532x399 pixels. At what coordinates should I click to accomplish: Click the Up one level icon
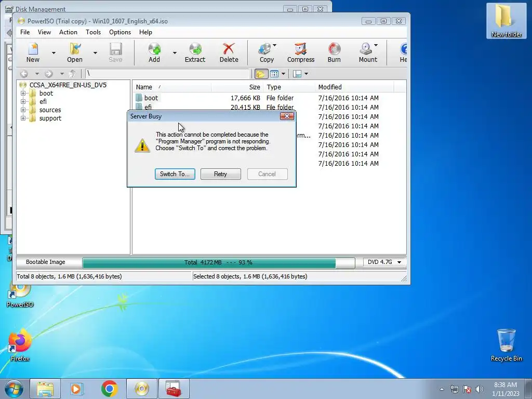click(72, 74)
